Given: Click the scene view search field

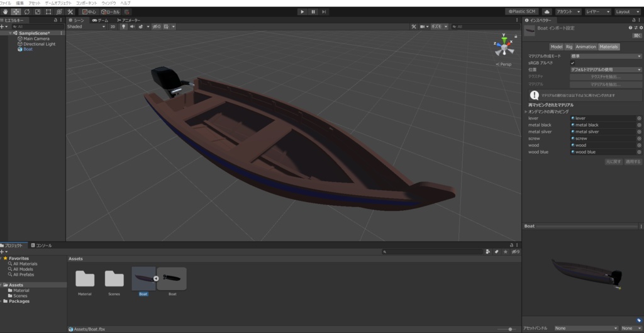Looking at the screenshot, I should coord(485,26).
